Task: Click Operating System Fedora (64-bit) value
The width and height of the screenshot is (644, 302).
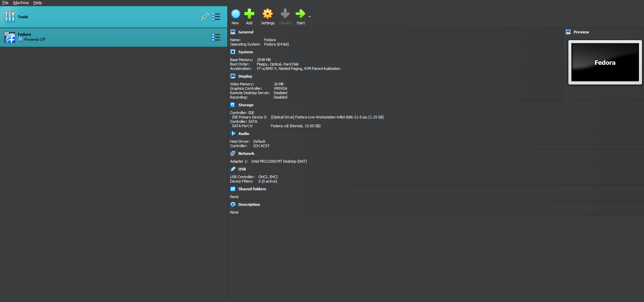Action: (x=276, y=44)
